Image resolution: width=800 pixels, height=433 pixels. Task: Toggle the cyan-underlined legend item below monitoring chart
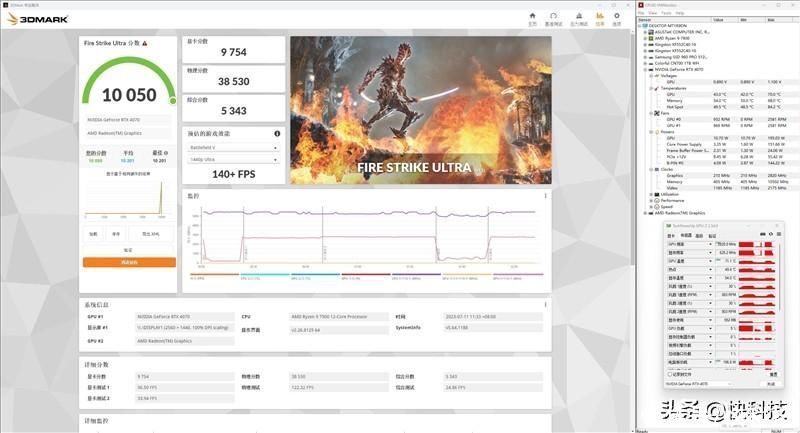pyautogui.click(x=265, y=274)
